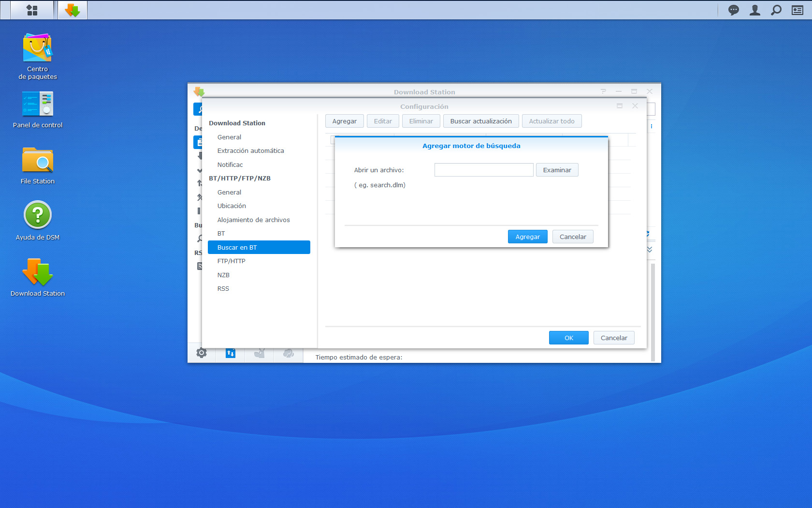Click 'Tiempo estimado de espera:' status text
The image size is (812, 508).
(x=359, y=357)
